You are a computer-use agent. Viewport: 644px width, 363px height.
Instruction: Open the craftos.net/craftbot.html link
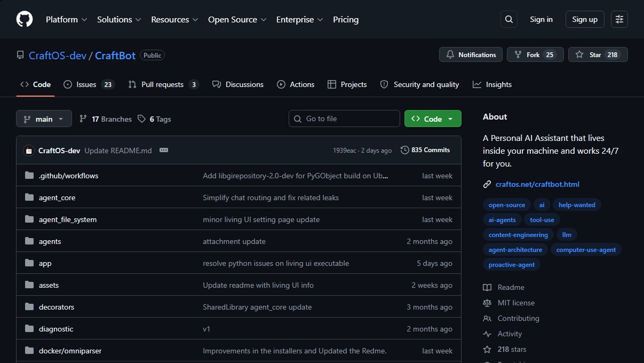pyautogui.click(x=537, y=184)
